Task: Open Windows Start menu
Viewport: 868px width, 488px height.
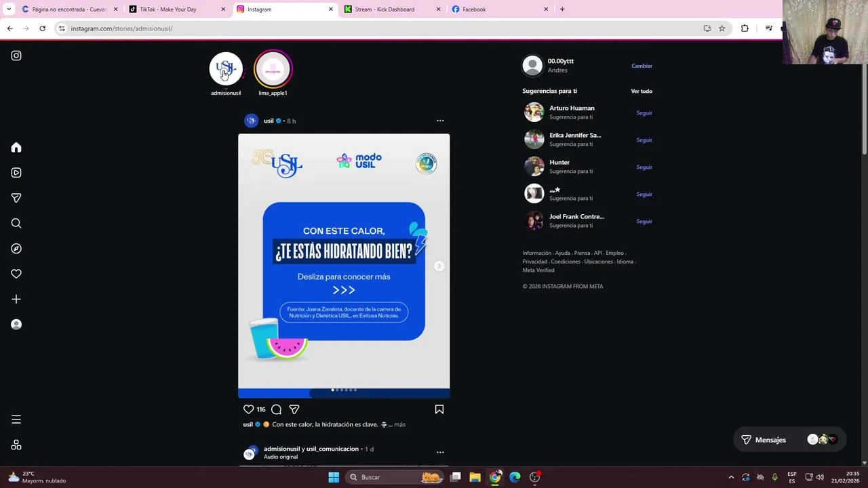Action: pos(334,477)
